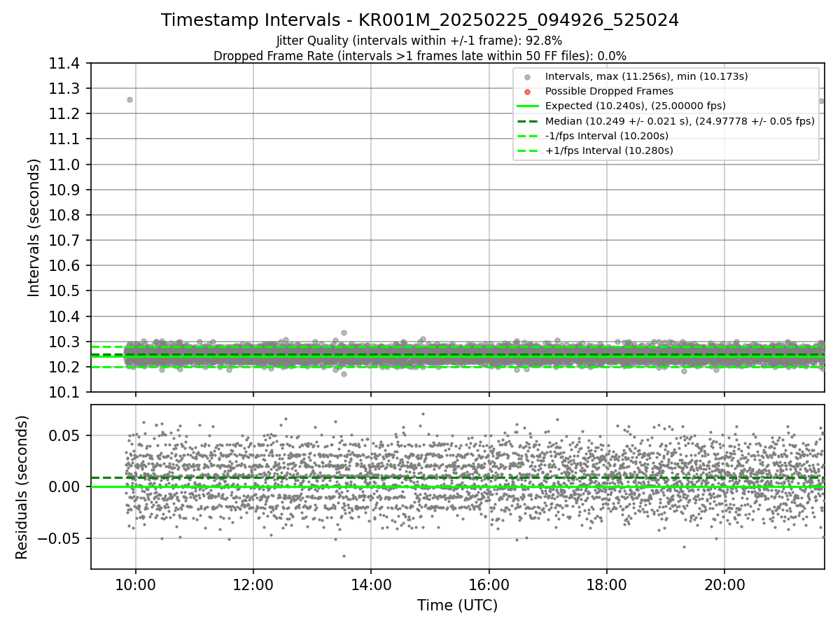Click the '12:00' x-axis tick label

253,585
